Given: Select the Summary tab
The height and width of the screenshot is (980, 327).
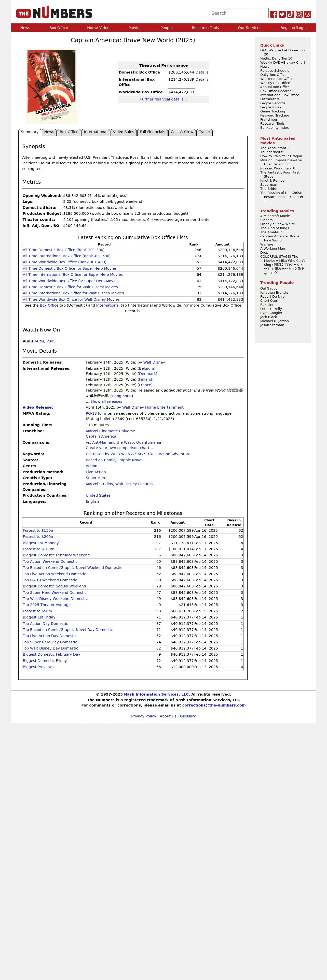Looking at the screenshot, I should point(30,132).
